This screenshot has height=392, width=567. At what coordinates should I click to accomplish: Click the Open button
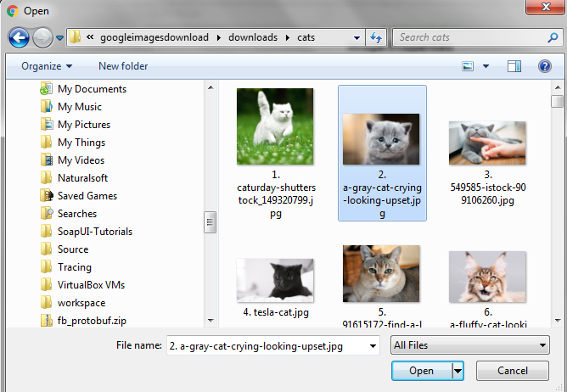421,371
